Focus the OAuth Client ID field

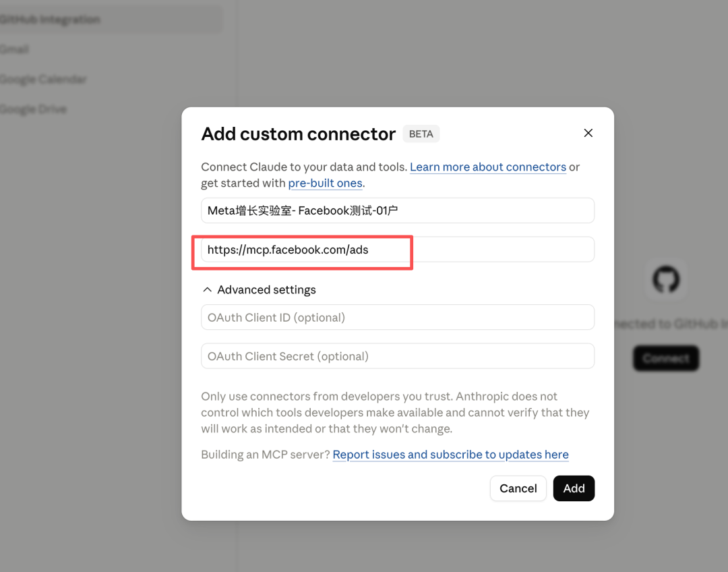[398, 317]
